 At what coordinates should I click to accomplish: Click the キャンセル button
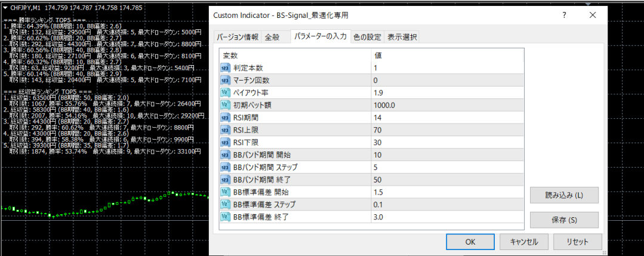click(x=523, y=242)
